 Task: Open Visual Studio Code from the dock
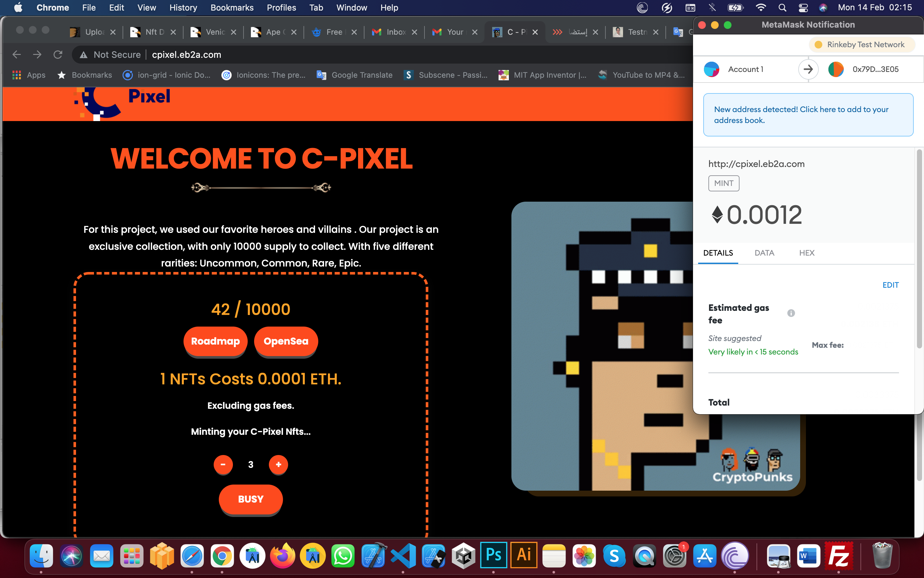point(403,556)
